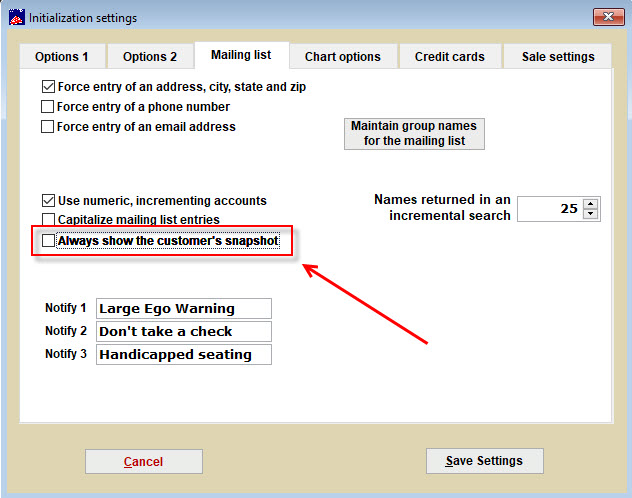The width and height of the screenshot is (632, 498).
Task: Edit the Notify 1 field 'Large Ego Warning'
Action: click(x=184, y=309)
